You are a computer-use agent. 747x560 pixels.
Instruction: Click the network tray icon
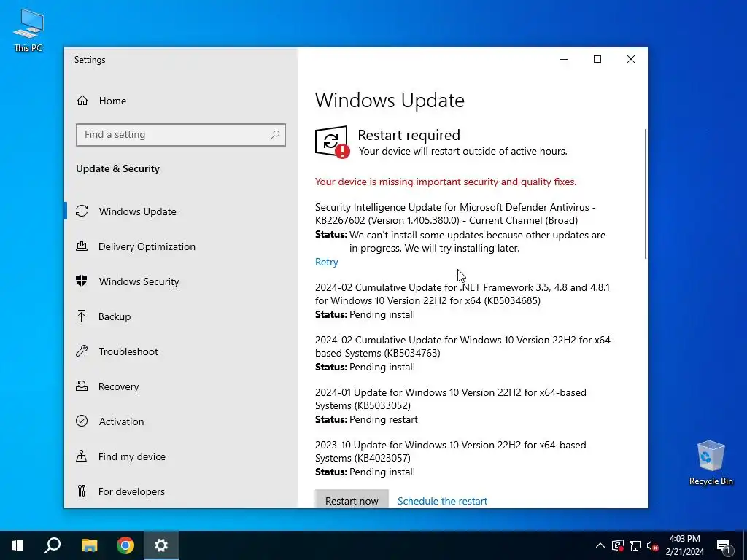point(635,545)
